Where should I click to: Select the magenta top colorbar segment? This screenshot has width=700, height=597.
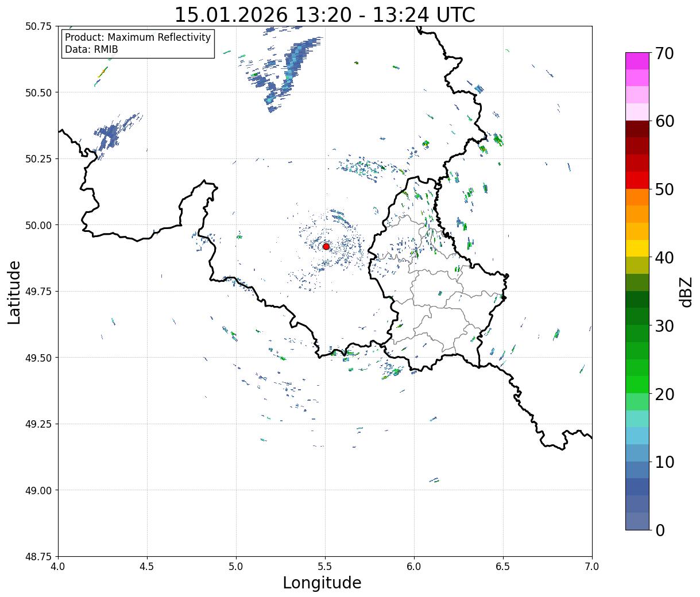coord(637,61)
